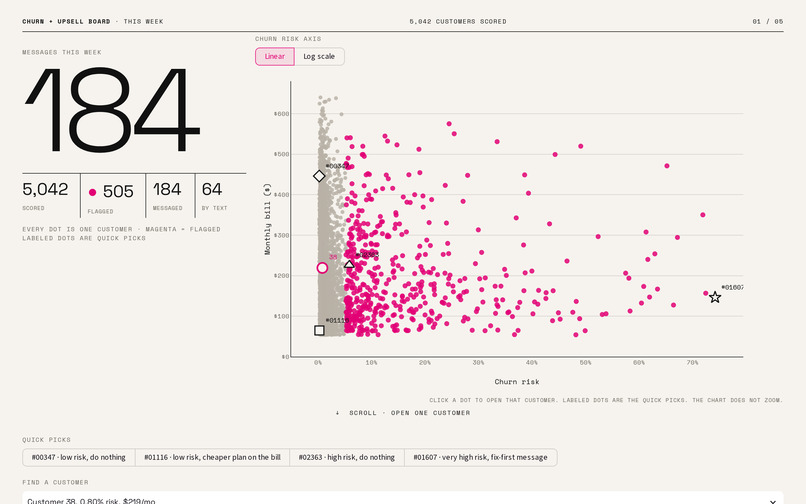Click the '64' by text stat
Image resolution: width=806 pixels, height=504 pixels.
tap(212, 189)
